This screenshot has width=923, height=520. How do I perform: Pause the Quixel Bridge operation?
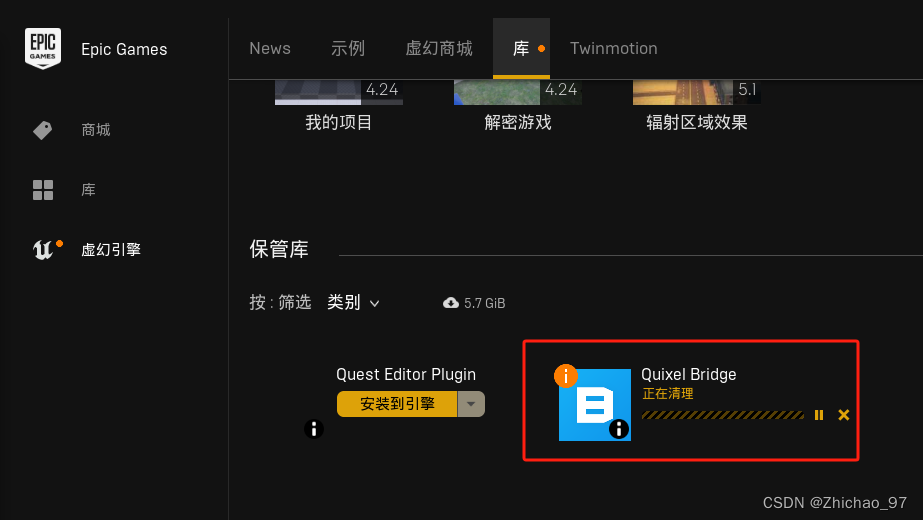point(819,415)
